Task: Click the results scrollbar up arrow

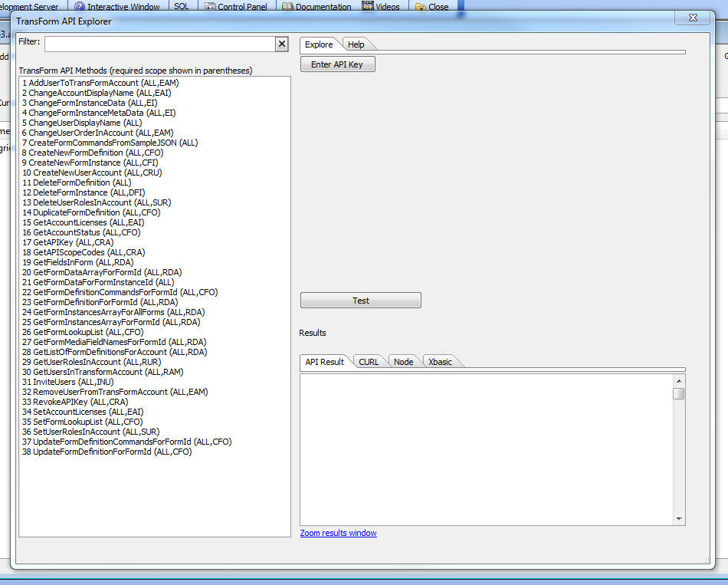Action: pyautogui.click(x=679, y=381)
